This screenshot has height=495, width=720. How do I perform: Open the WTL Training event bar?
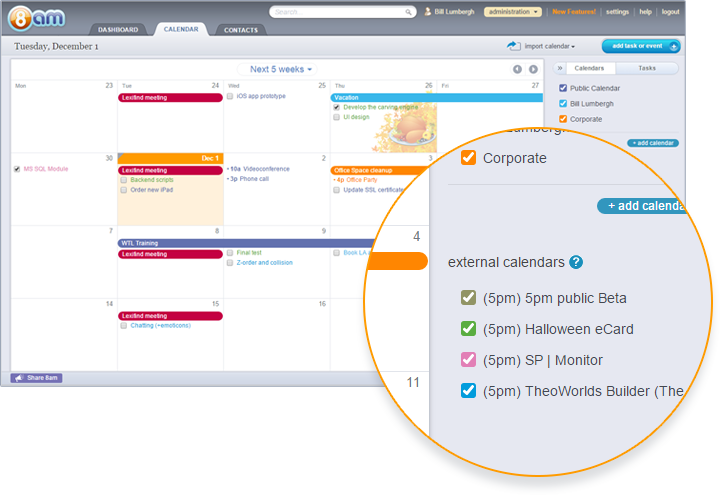[x=240, y=242]
